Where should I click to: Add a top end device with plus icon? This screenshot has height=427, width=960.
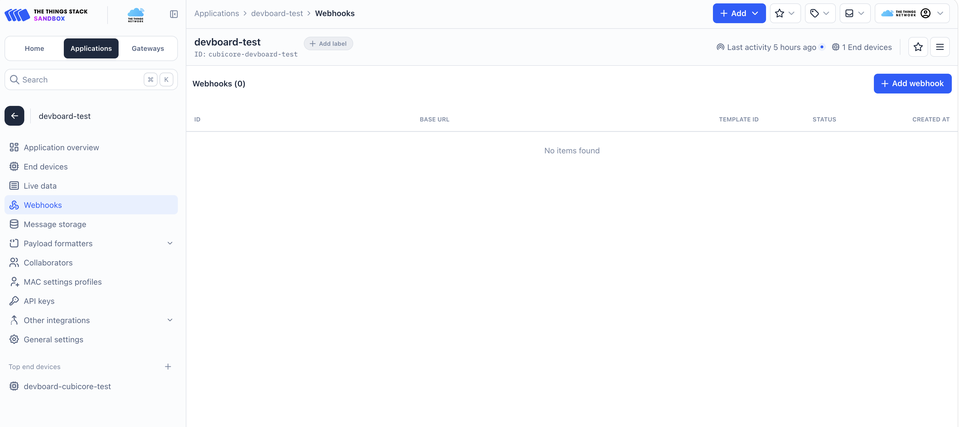[x=168, y=366]
